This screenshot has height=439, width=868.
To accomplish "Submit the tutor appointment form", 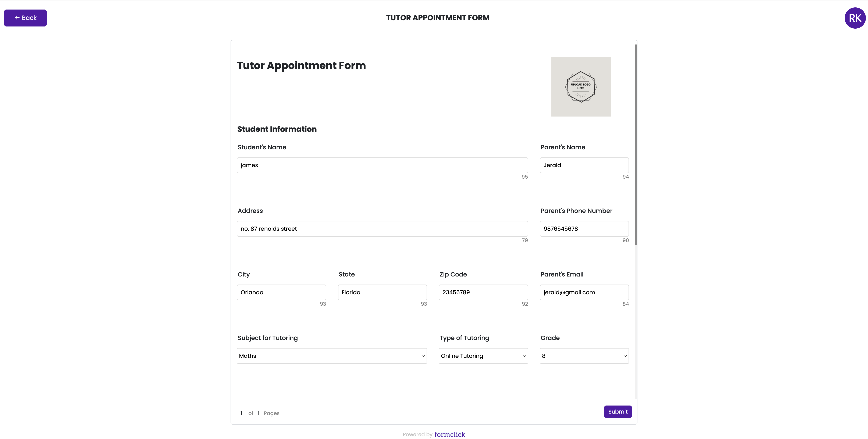I will pos(618,412).
